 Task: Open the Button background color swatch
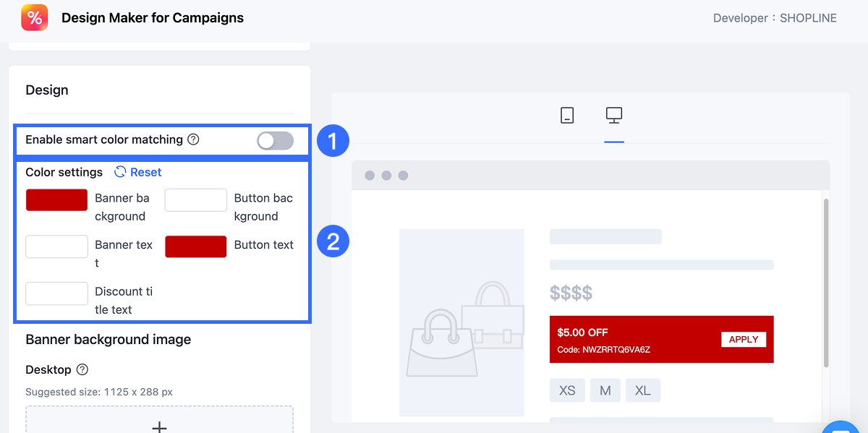196,200
